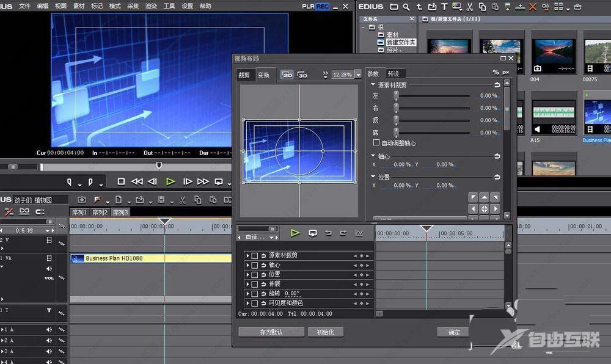Expand 可见度和颜色 row in keyframe list
This screenshot has width=611, height=364.
[x=247, y=303]
